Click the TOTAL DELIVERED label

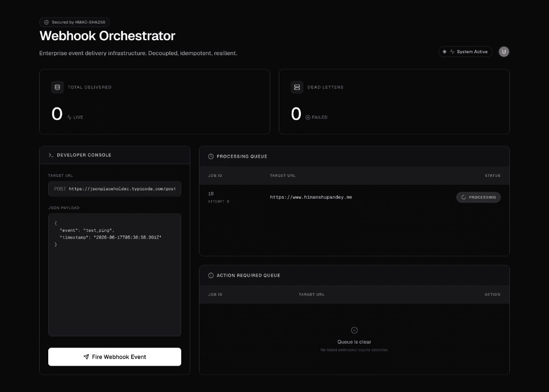point(90,87)
